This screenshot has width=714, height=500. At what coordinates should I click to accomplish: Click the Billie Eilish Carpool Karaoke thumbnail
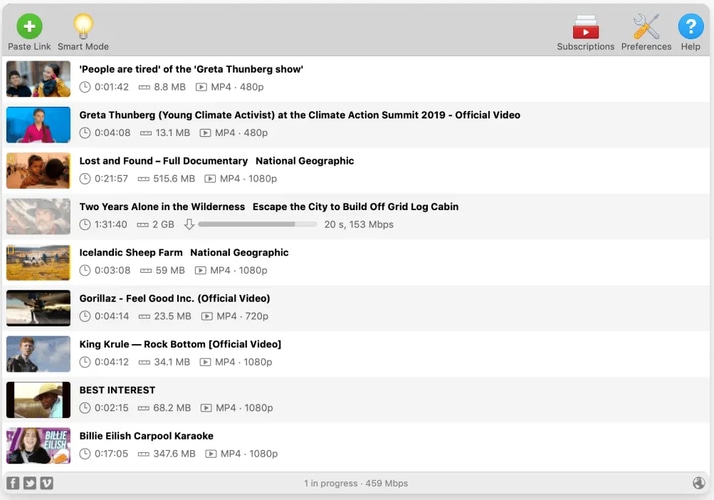38,445
